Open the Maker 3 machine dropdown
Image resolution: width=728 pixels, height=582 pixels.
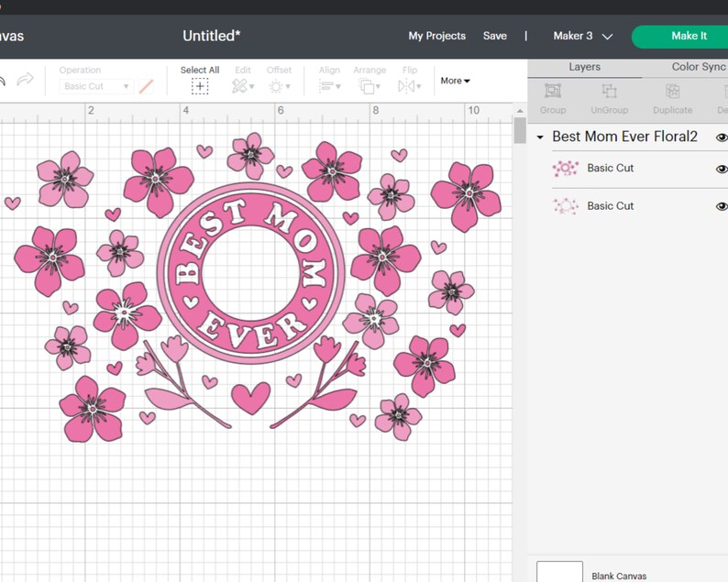tap(583, 36)
